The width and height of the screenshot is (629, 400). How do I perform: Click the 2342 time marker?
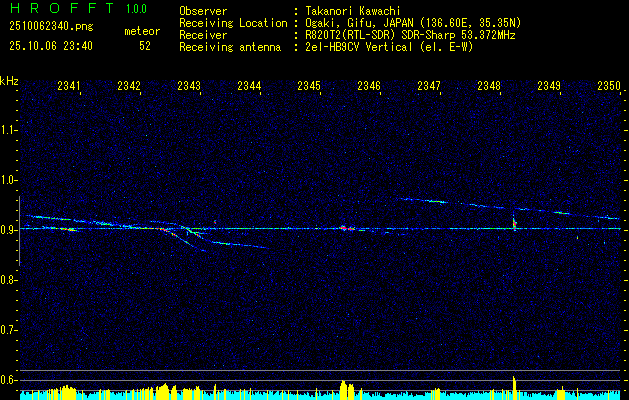129,86
